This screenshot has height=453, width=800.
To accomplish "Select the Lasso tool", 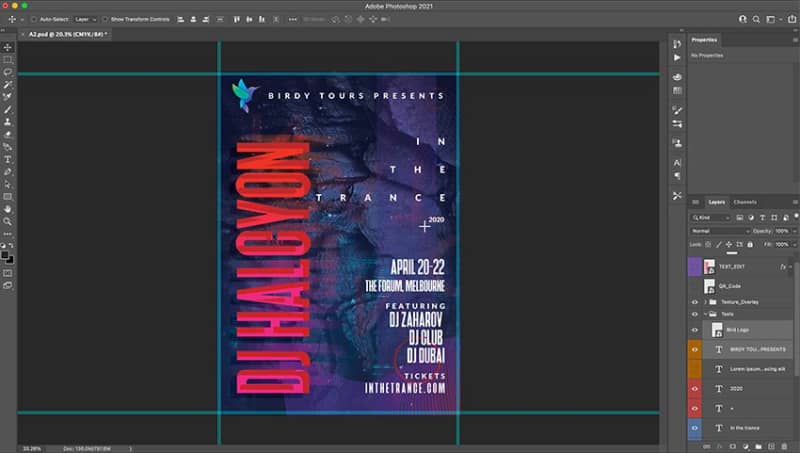I will pos(8,72).
